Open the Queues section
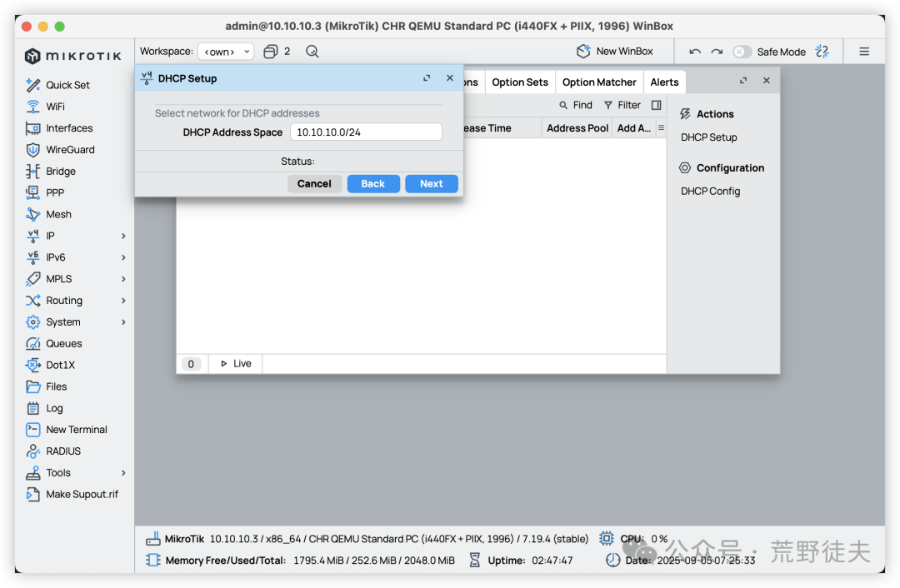 [x=63, y=344]
